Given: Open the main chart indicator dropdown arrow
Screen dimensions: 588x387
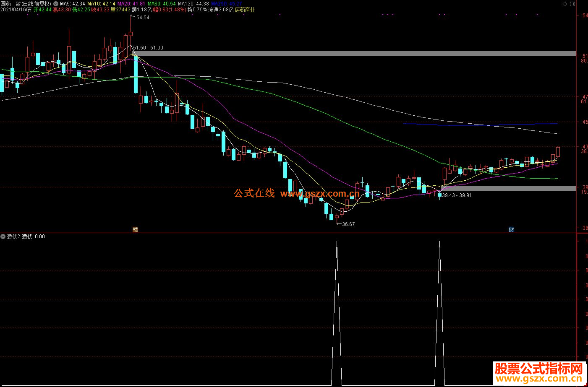Looking at the screenshot, I should (56, 4).
